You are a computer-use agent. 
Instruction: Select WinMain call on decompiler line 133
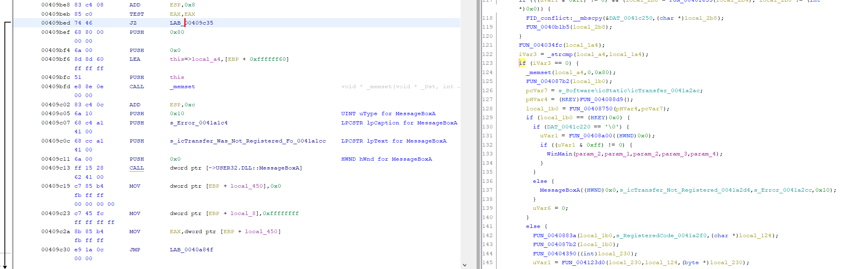coord(559,154)
